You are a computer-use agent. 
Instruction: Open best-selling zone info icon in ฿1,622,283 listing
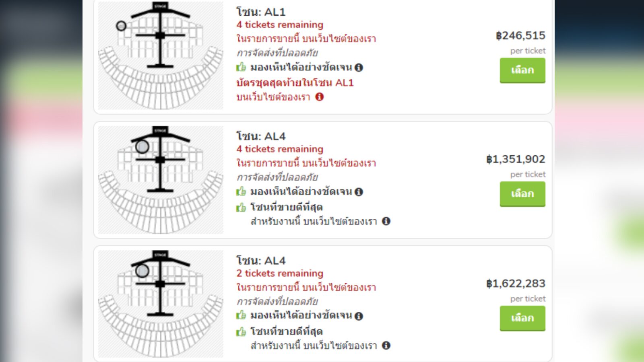coord(386,346)
